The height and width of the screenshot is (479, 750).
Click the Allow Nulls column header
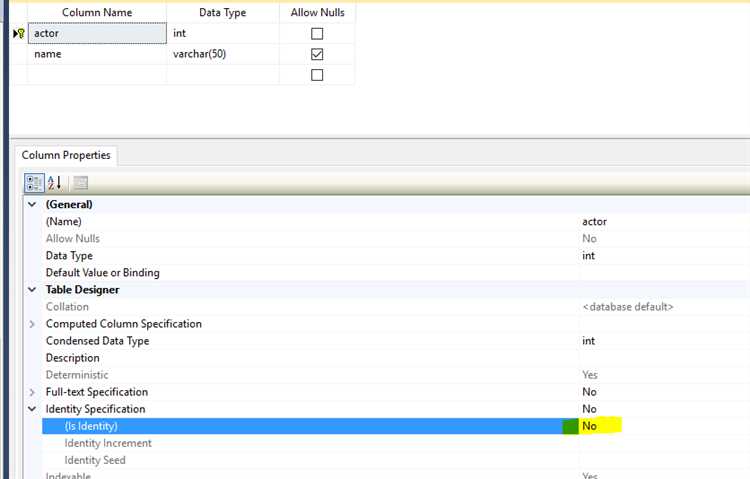pos(317,12)
